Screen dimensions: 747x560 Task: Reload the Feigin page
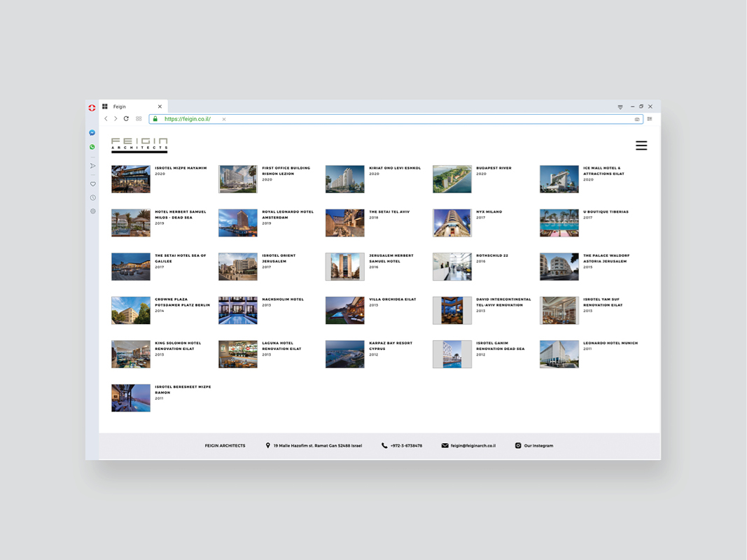click(126, 118)
